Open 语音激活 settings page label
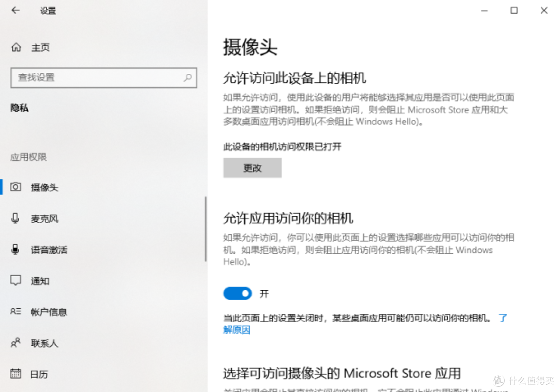This screenshot has height=392, width=559. point(49,250)
